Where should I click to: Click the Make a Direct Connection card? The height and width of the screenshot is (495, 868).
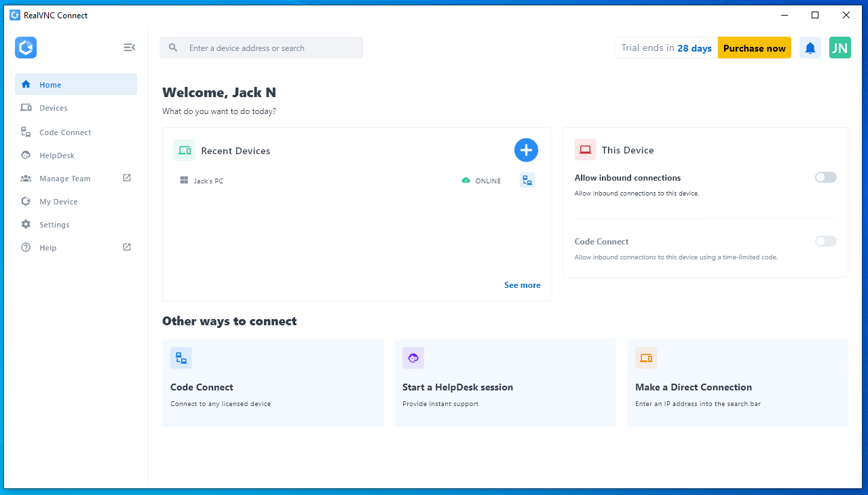click(x=738, y=383)
